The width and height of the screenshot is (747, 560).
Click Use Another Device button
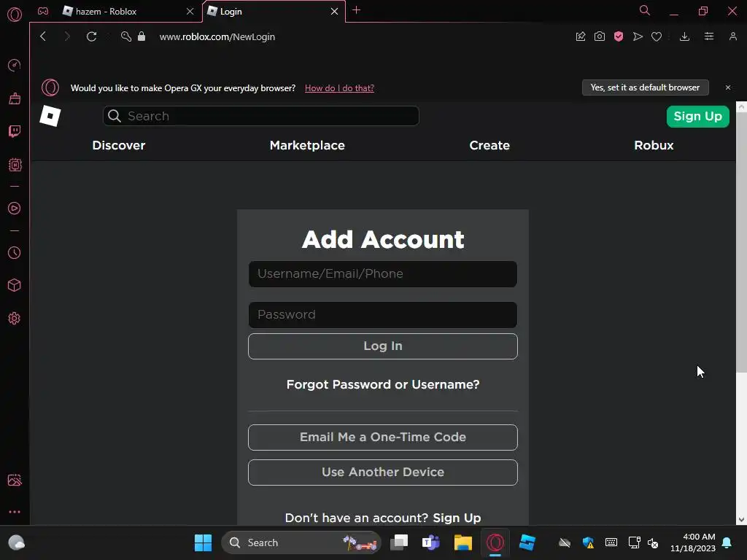pyautogui.click(x=382, y=472)
